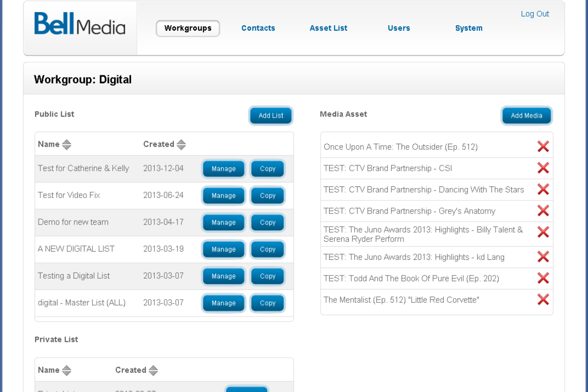Select 'Once Upon A Time: The Outsider (Ep. 512)'

point(401,147)
